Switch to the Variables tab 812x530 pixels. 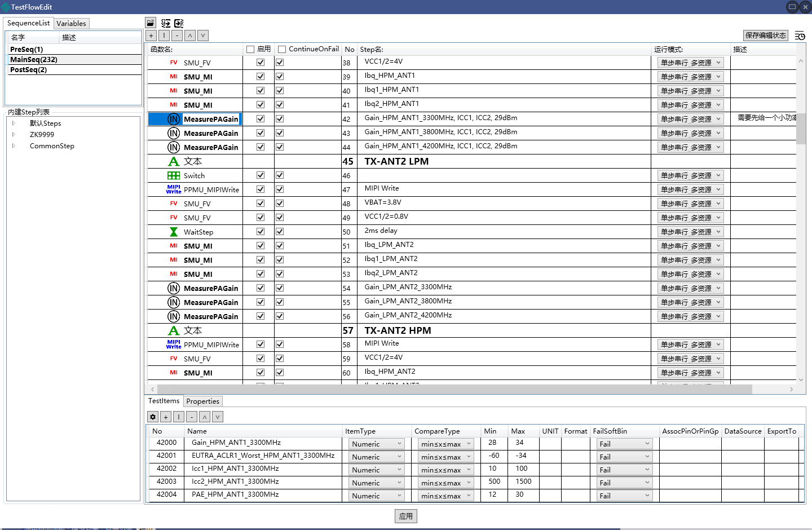coord(72,24)
